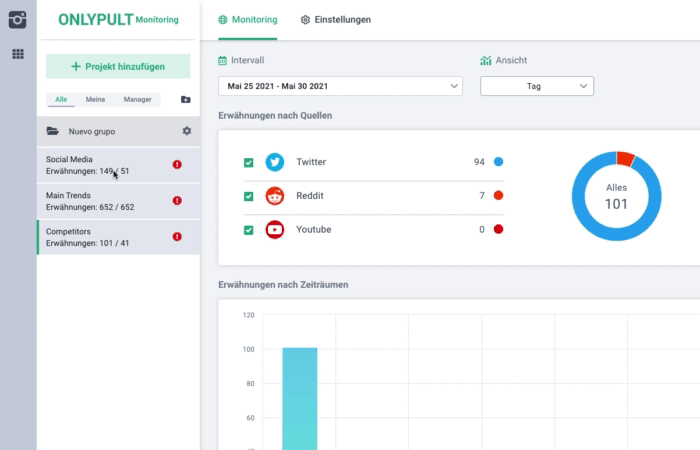Image resolution: width=700 pixels, height=450 pixels.
Task: Uncheck the Twitter source checkbox
Action: coord(248,162)
